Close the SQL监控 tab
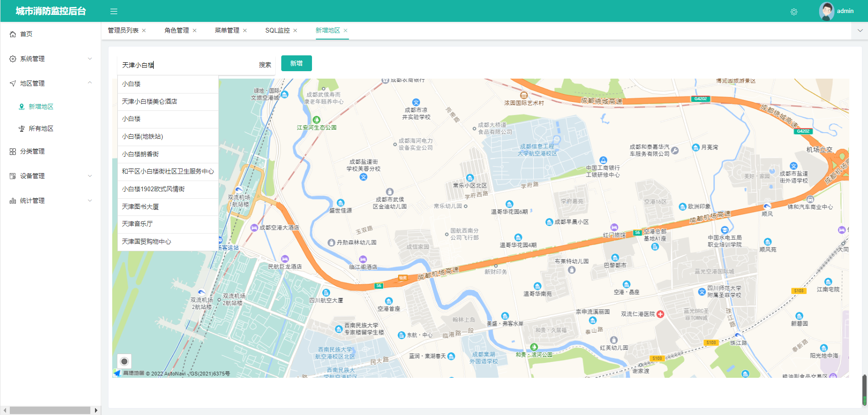 pos(295,30)
